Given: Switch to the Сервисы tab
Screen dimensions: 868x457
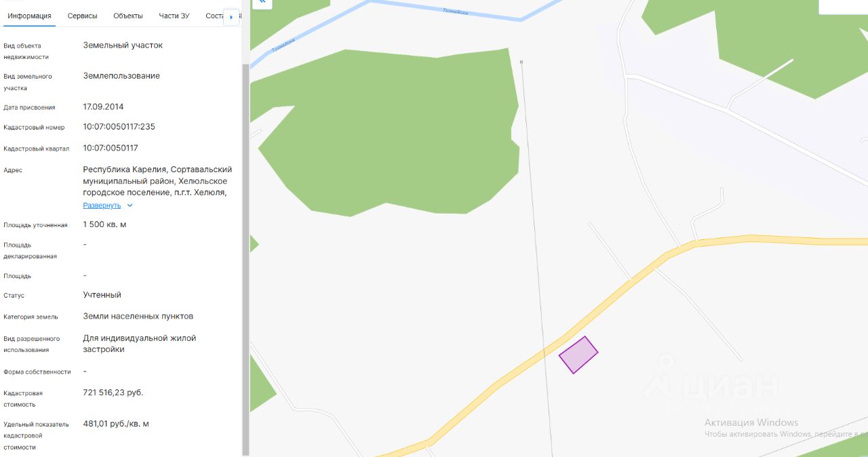Looking at the screenshot, I should point(82,16).
